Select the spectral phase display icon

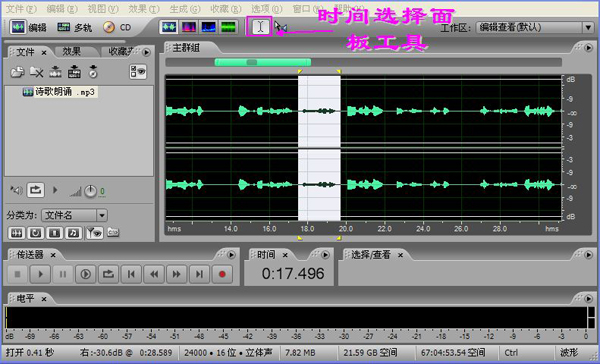[x=228, y=27]
